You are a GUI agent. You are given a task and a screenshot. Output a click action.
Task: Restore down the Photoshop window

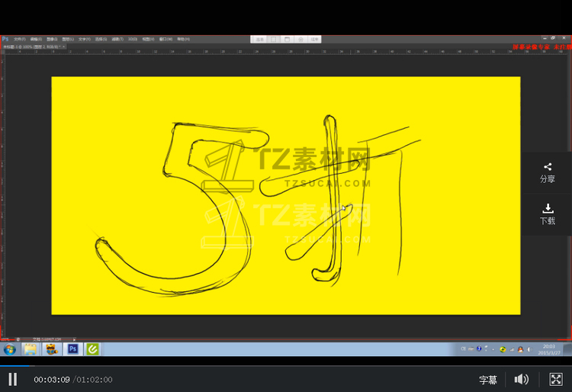(553, 38)
